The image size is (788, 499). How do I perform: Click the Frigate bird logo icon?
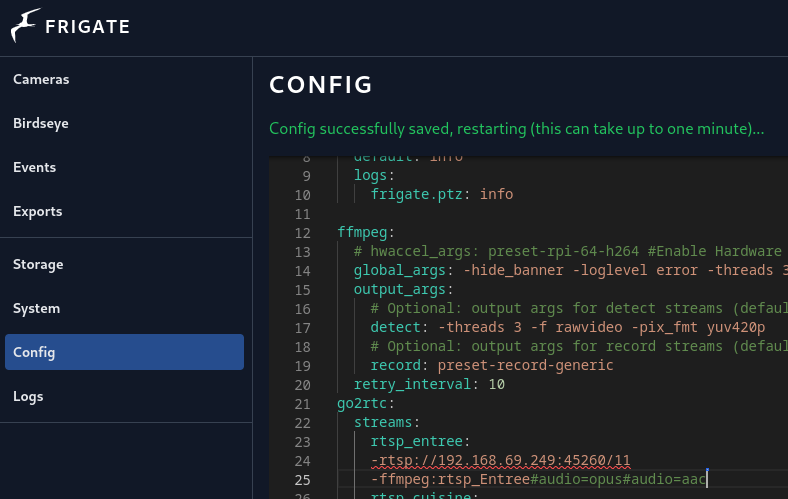click(x=25, y=25)
